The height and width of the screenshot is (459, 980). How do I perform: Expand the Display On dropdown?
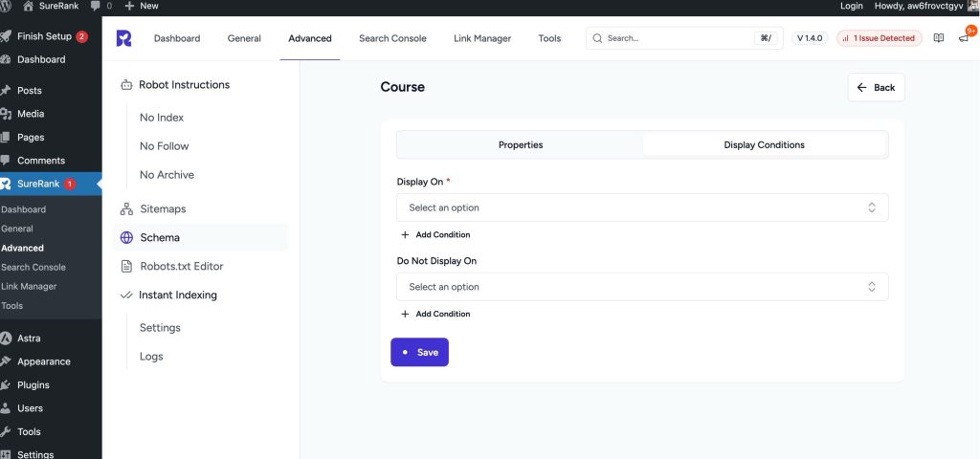point(642,208)
